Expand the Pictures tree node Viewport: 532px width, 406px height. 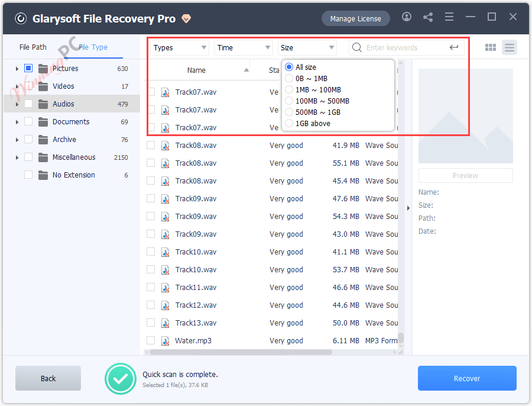[17, 69]
